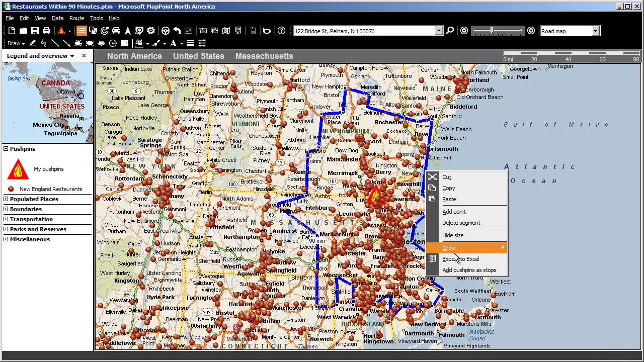Open the Order submenu

pyautogui.click(x=466, y=248)
